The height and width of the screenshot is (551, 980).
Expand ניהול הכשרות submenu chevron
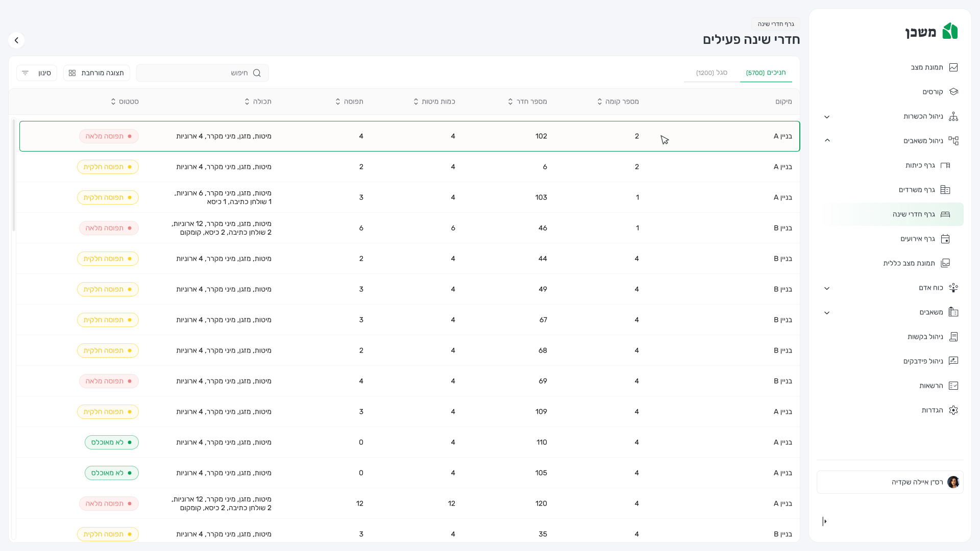[x=827, y=117]
